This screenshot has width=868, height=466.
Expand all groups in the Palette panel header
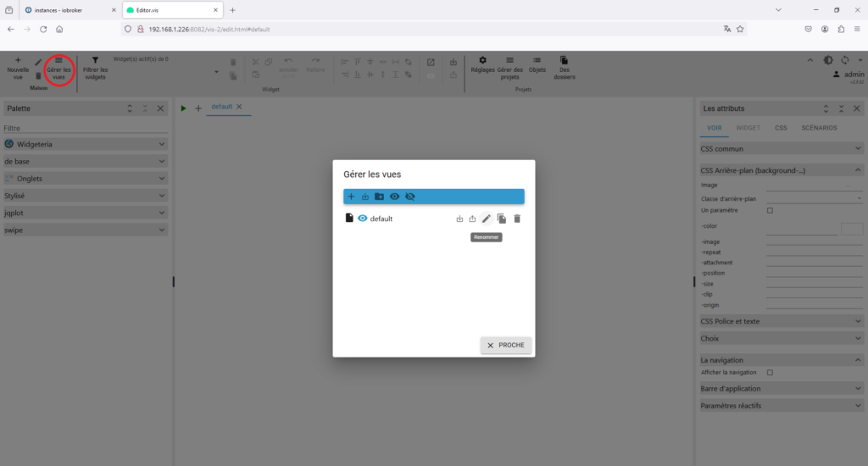pos(130,108)
